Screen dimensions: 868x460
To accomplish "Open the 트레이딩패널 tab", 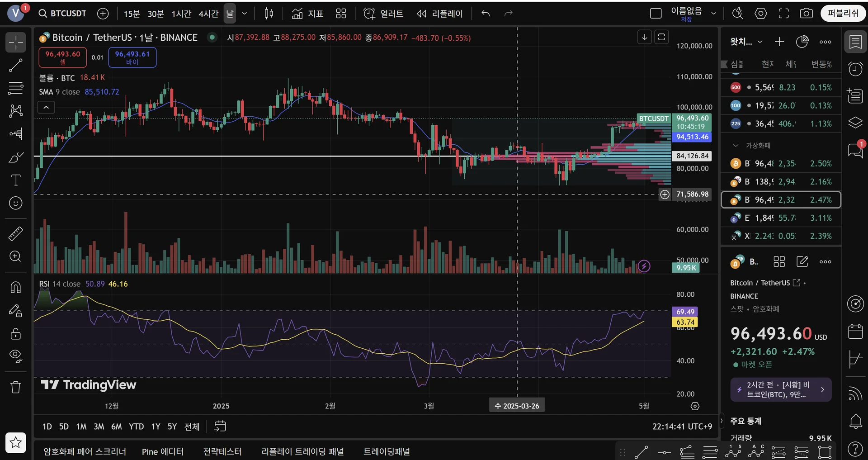I will click(x=387, y=452).
